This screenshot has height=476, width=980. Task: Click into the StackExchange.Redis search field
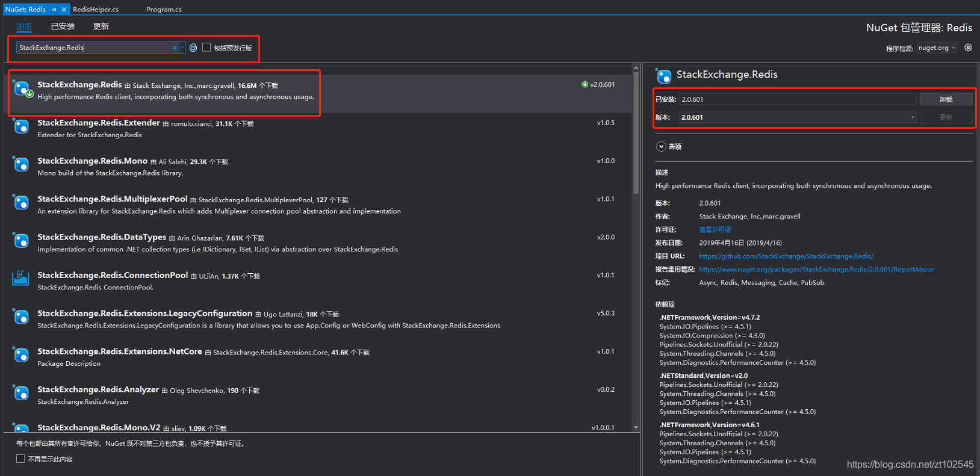(x=93, y=48)
